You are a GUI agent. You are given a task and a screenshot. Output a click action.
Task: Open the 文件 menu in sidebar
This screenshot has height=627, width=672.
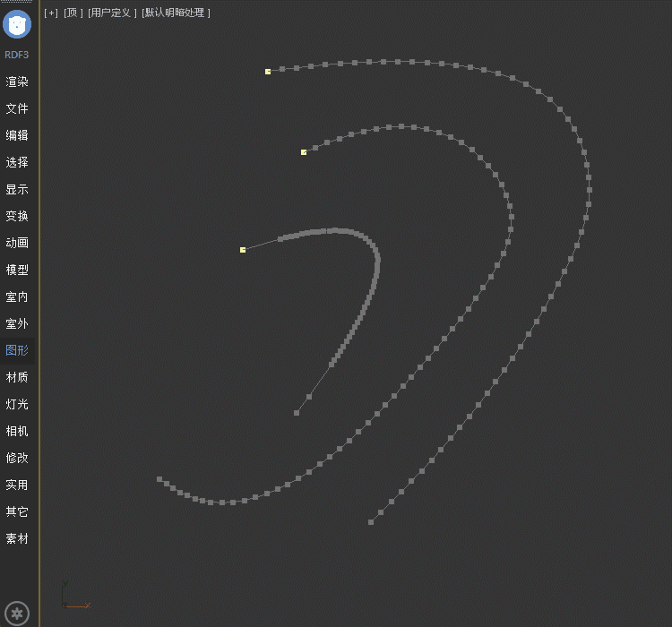(17, 108)
